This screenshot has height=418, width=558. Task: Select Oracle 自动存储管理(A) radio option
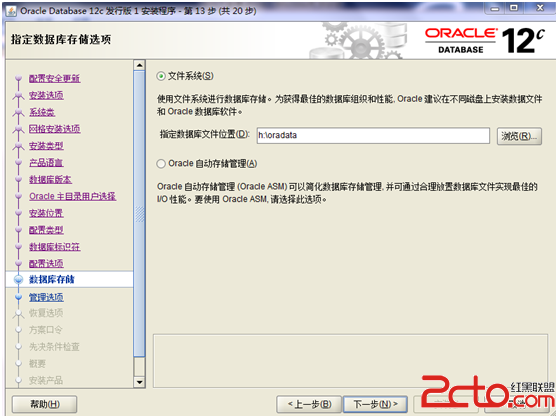[x=161, y=164]
